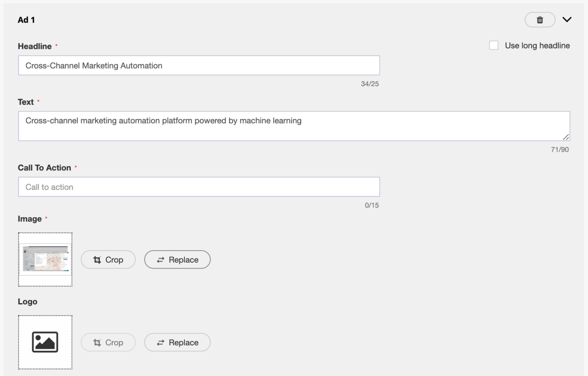Click into the Text textarea

coord(294,126)
